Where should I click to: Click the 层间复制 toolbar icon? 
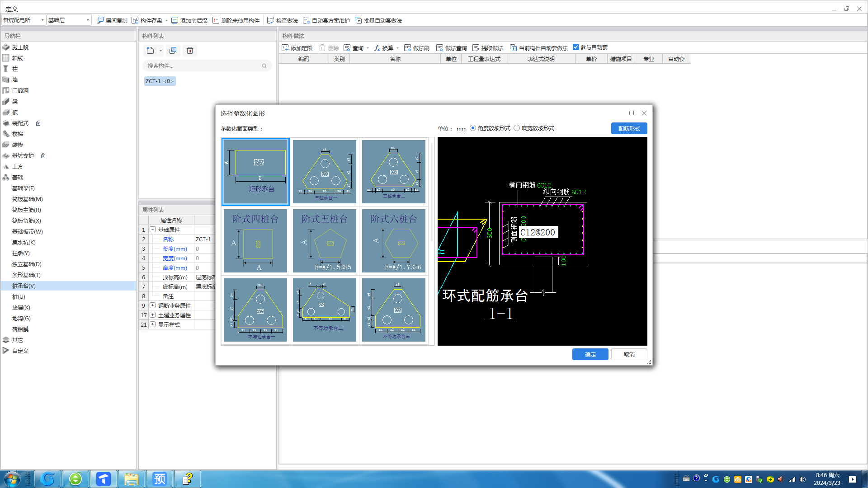coord(100,20)
